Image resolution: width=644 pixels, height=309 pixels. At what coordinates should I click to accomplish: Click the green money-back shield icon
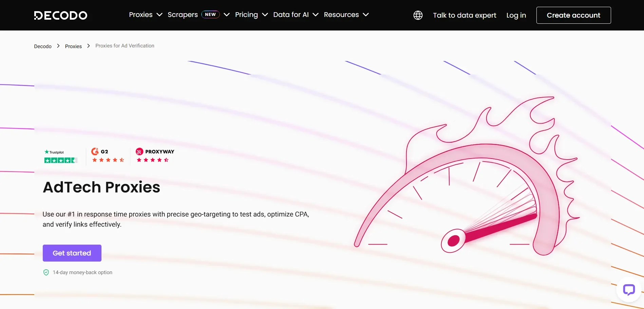point(46,272)
